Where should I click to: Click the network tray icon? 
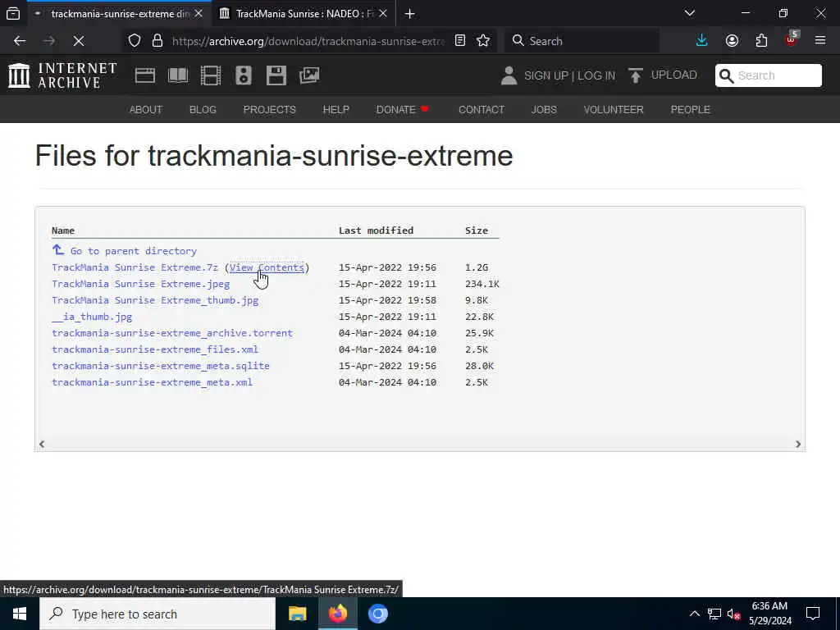(x=714, y=614)
